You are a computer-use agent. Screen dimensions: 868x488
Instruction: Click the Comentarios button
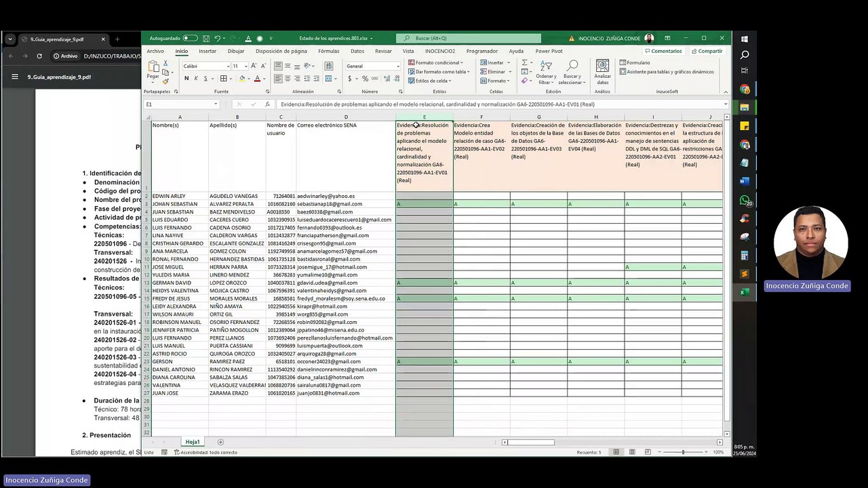(663, 51)
